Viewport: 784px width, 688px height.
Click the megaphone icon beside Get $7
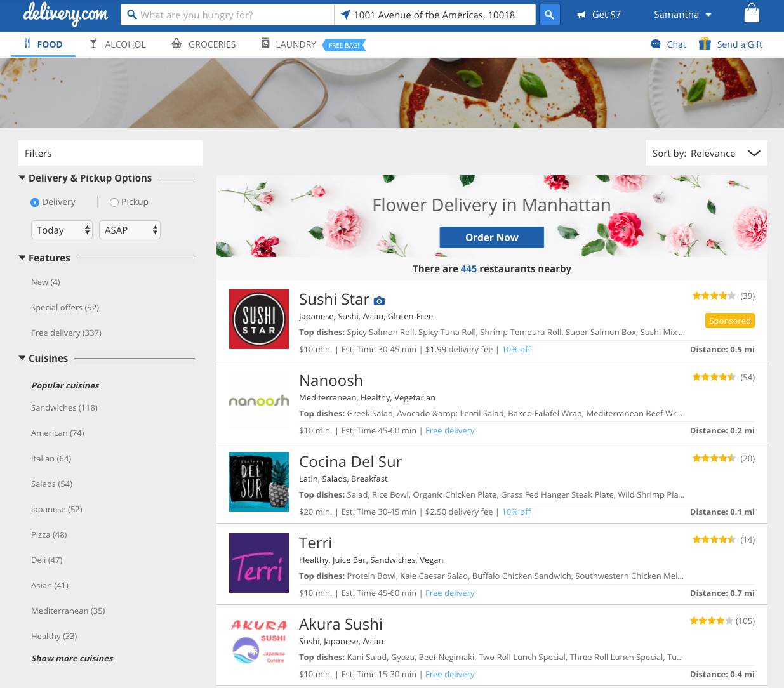tap(581, 15)
